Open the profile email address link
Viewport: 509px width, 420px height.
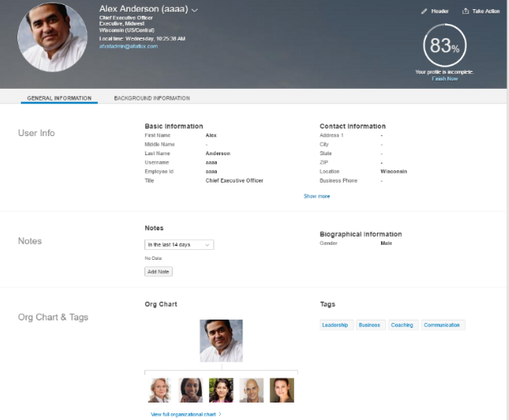coord(128,46)
